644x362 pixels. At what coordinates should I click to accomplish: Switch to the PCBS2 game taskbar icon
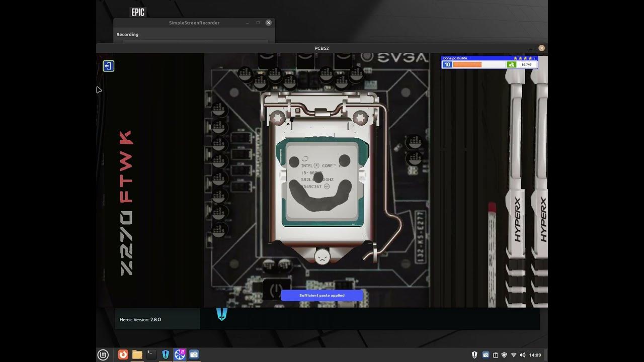point(180,354)
